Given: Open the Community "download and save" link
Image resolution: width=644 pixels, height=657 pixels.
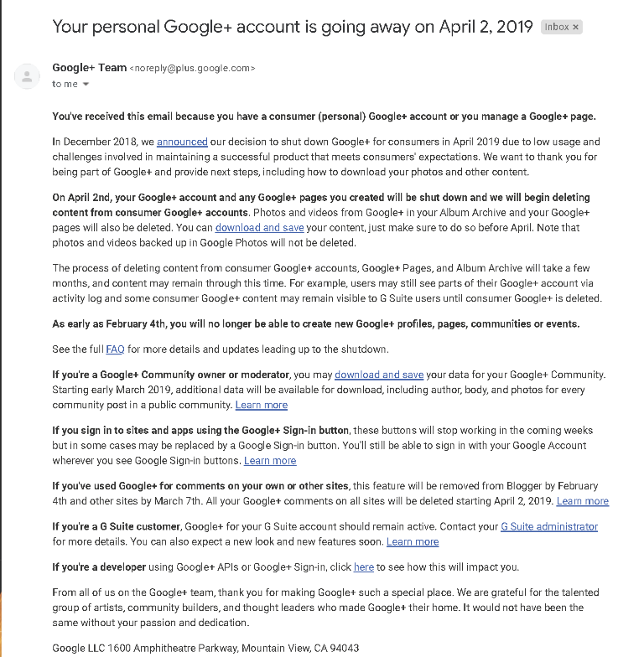Looking at the screenshot, I should click(x=379, y=375).
